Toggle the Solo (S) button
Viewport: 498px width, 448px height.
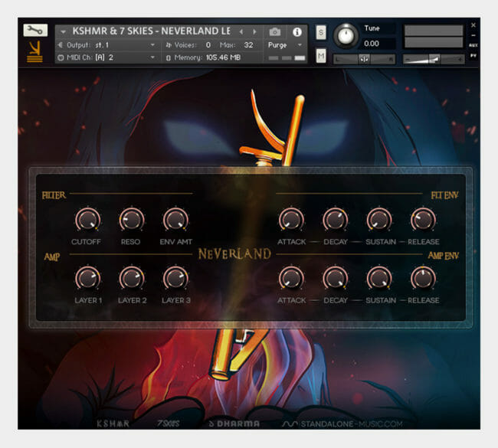tap(321, 32)
